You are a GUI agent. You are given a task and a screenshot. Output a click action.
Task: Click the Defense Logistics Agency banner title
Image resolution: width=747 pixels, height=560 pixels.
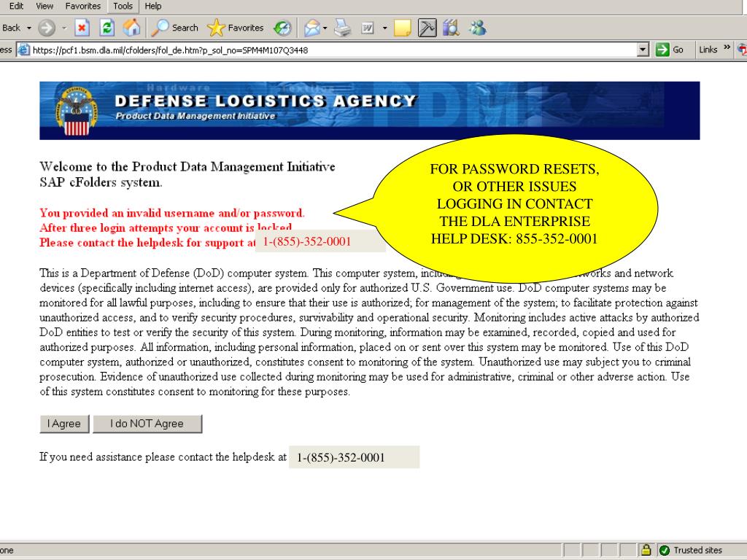pyautogui.click(x=266, y=101)
